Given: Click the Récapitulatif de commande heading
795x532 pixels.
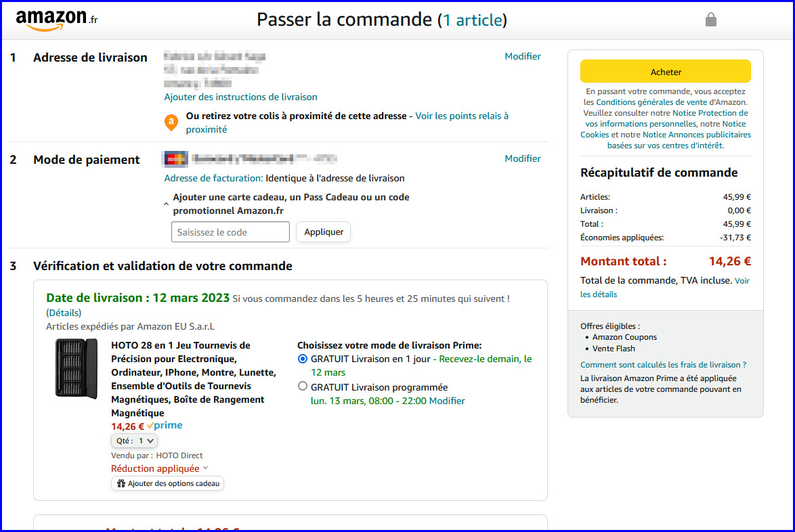Looking at the screenshot, I should pyautogui.click(x=659, y=173).
